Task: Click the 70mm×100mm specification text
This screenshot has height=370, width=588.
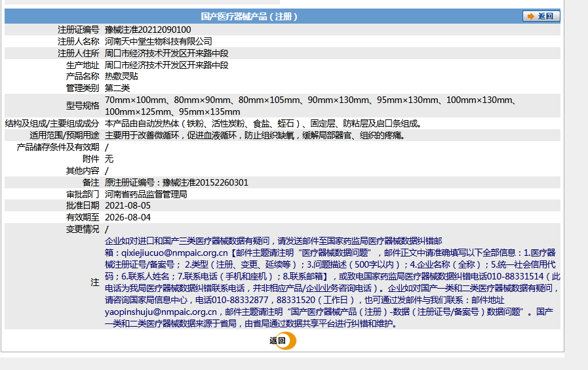Action: [x=136, y=100]
